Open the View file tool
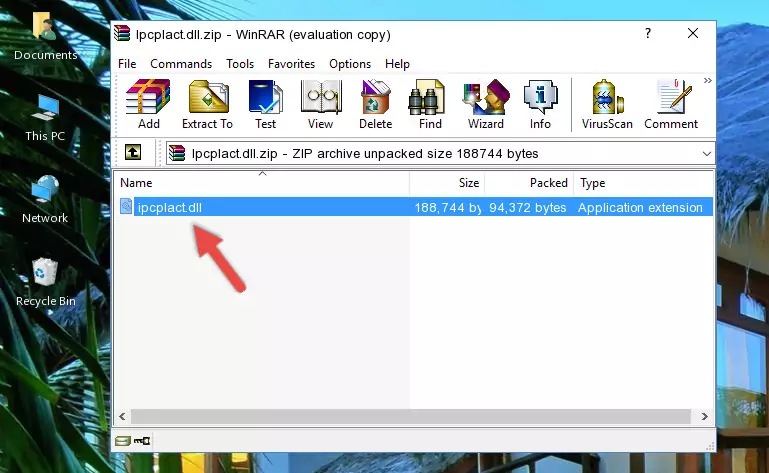This screenshot has height=473, width=769. [x=321, y=105]
